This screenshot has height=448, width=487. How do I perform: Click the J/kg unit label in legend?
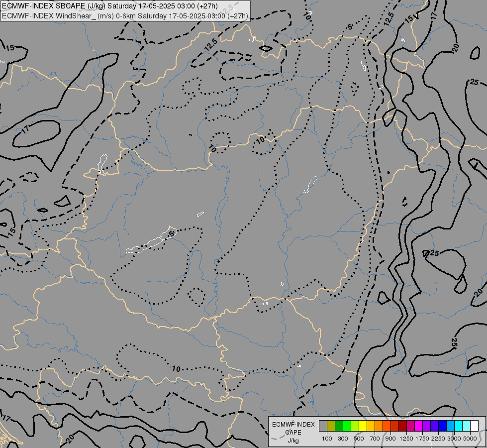293,441
